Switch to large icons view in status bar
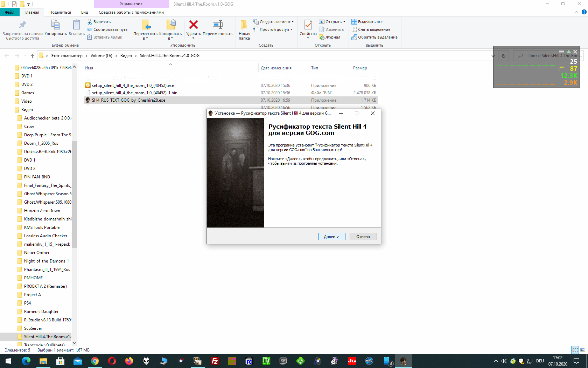588x368 pixels. point(583,350)
